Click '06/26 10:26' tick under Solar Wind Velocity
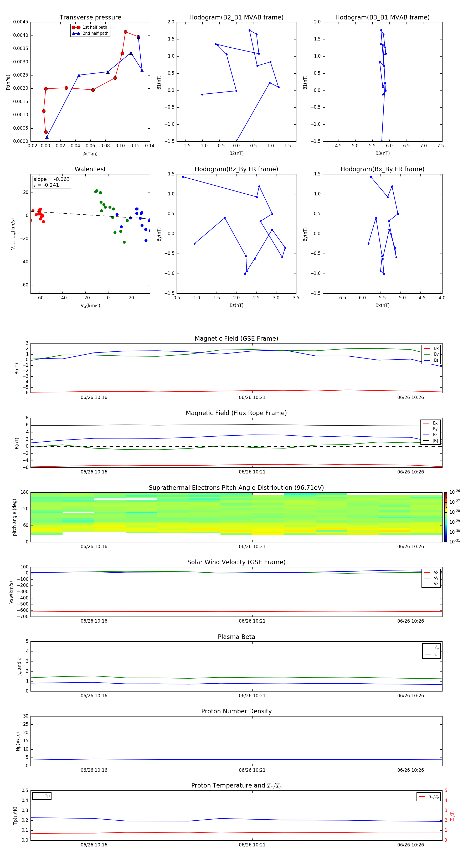Screen dimensions: 473x868 [410, 621]
